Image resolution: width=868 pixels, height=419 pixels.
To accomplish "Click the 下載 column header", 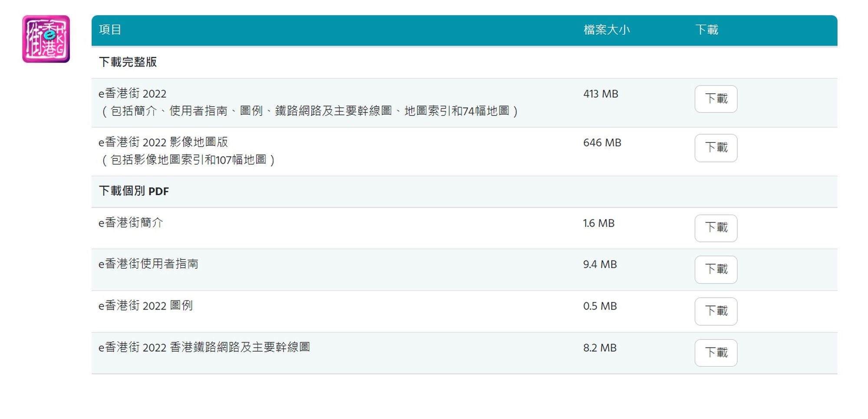I will tap(707, 30).
